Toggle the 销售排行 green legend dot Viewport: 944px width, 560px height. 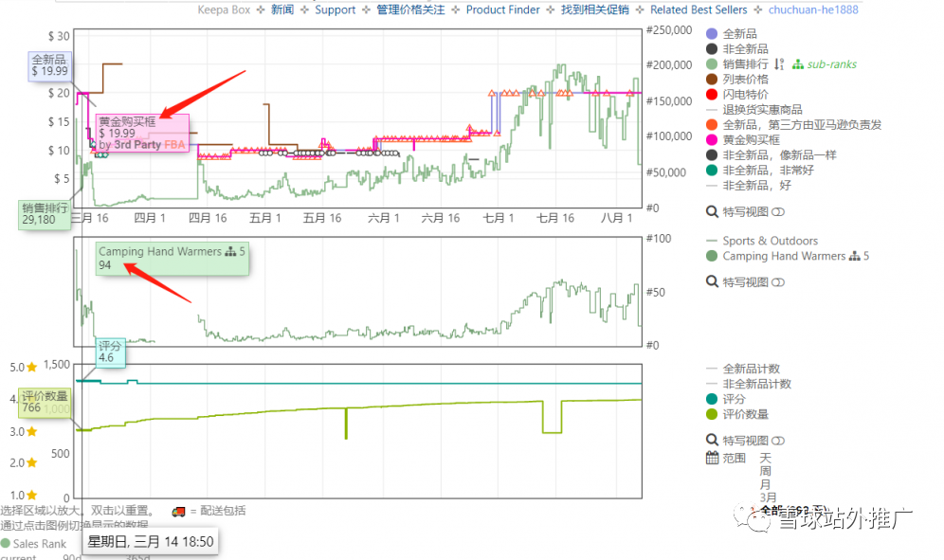click(712, 63)
